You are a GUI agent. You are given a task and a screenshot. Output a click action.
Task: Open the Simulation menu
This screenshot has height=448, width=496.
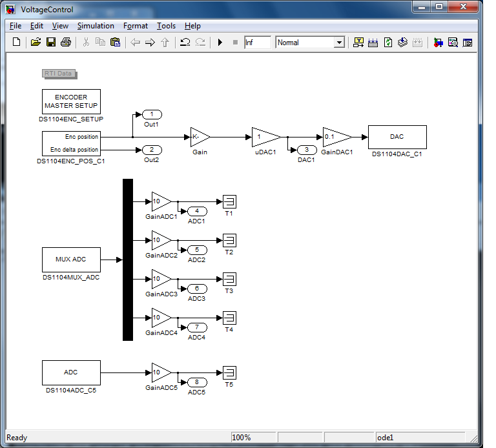pos(96,26)
